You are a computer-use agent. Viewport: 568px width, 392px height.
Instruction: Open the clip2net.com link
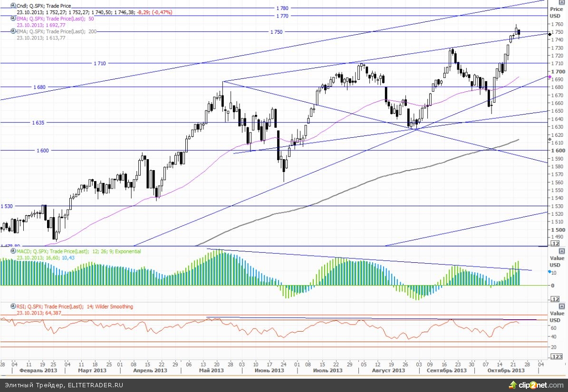[x=541, y=385]
